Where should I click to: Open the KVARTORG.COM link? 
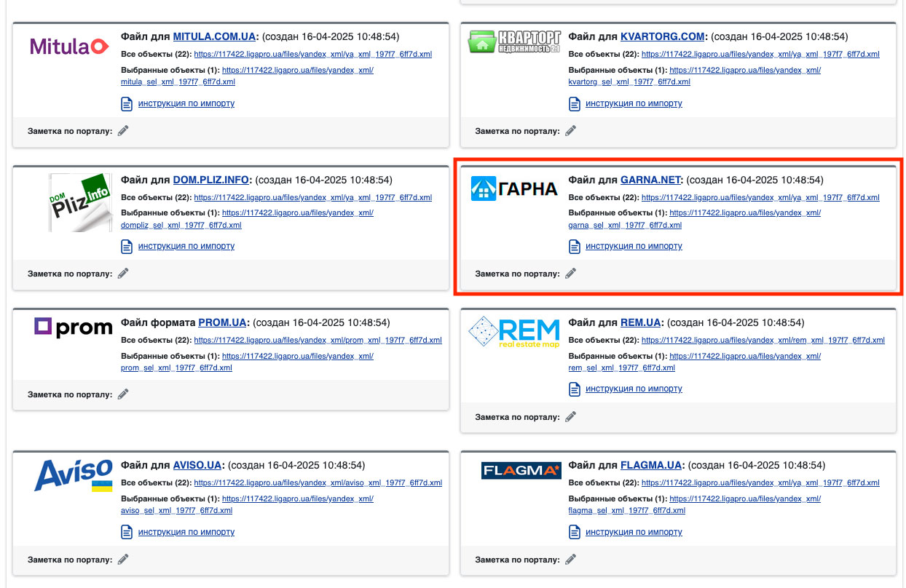[x=662, y=36]
